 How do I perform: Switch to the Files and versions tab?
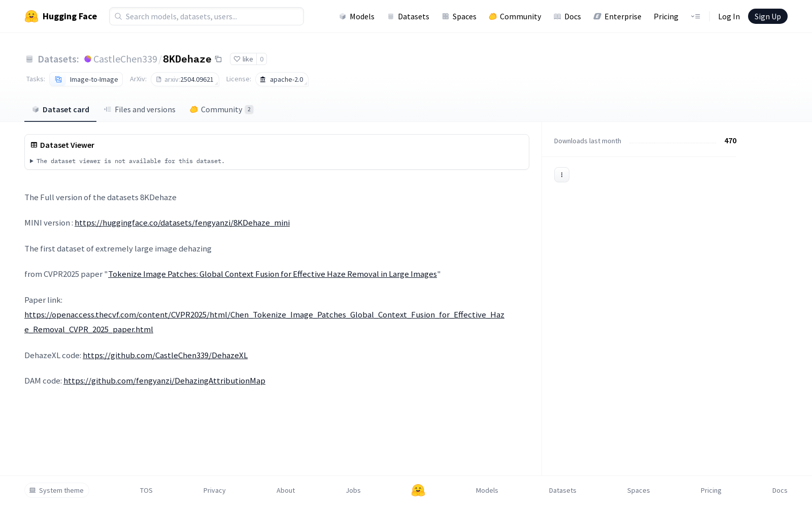click(x=140, y=110)
